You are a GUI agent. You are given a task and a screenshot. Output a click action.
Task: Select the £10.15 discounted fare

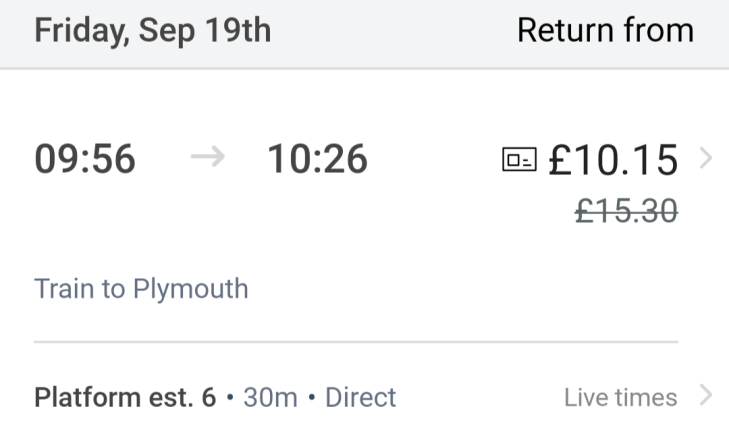[613, 160]
